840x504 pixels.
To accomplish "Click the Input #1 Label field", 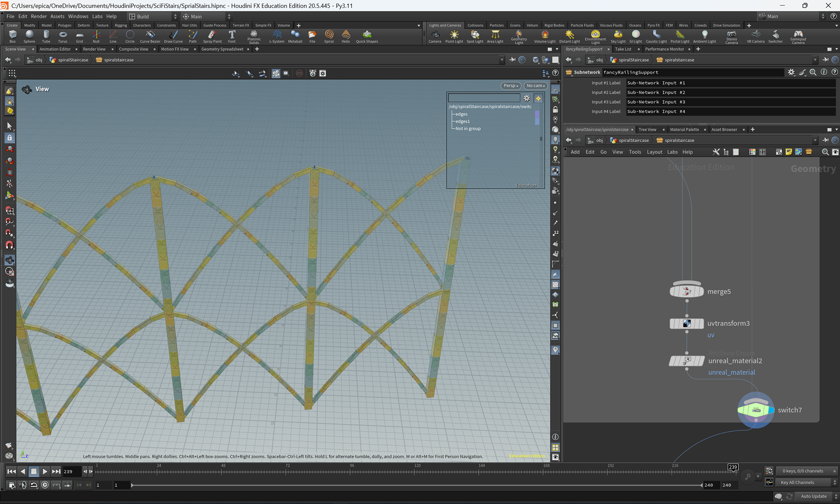I will pos(730,83).
